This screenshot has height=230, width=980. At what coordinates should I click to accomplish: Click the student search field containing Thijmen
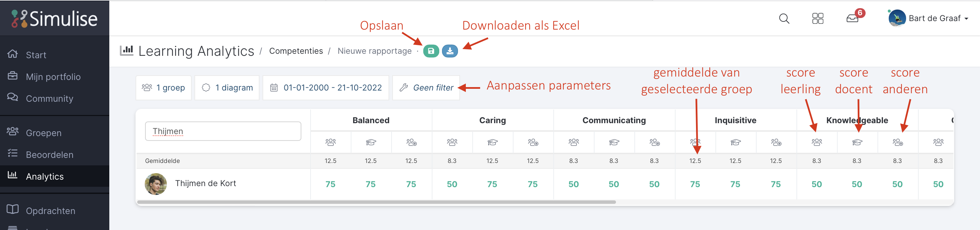pyautogui.click(x=223, y=131)
